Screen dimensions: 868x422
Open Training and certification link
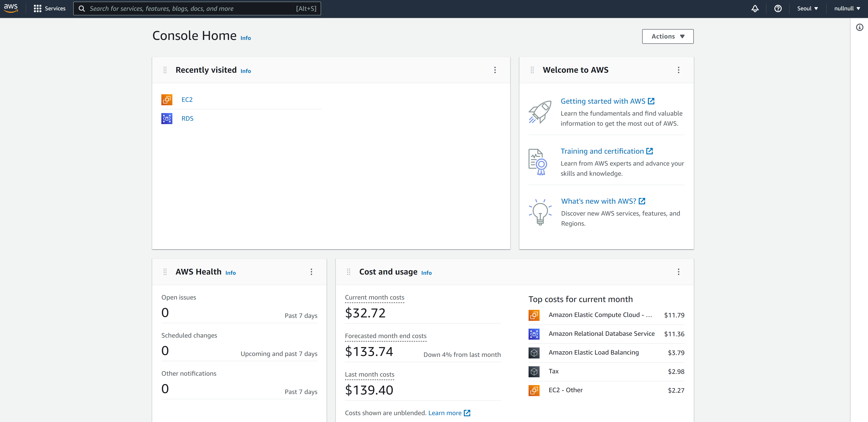[x=607, y=151]
